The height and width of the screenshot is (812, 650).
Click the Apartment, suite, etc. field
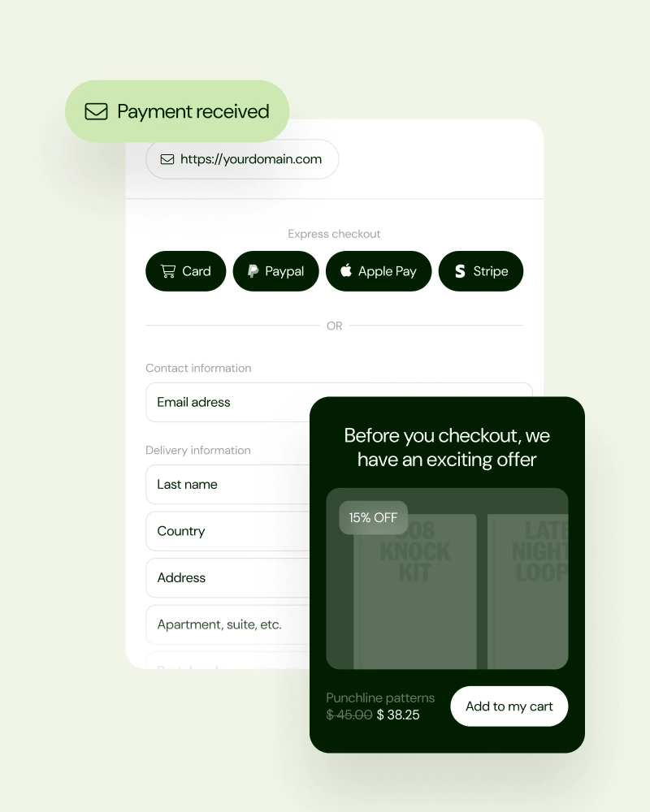228,624
